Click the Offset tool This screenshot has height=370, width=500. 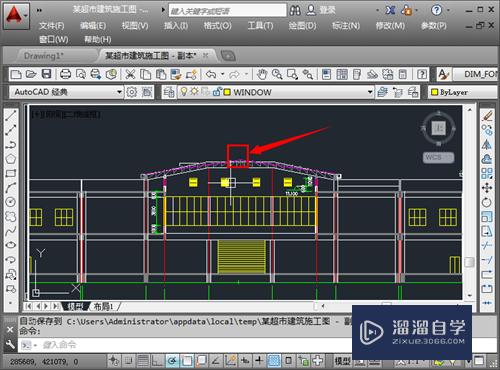pyautogui.click(x=487, y=159)
